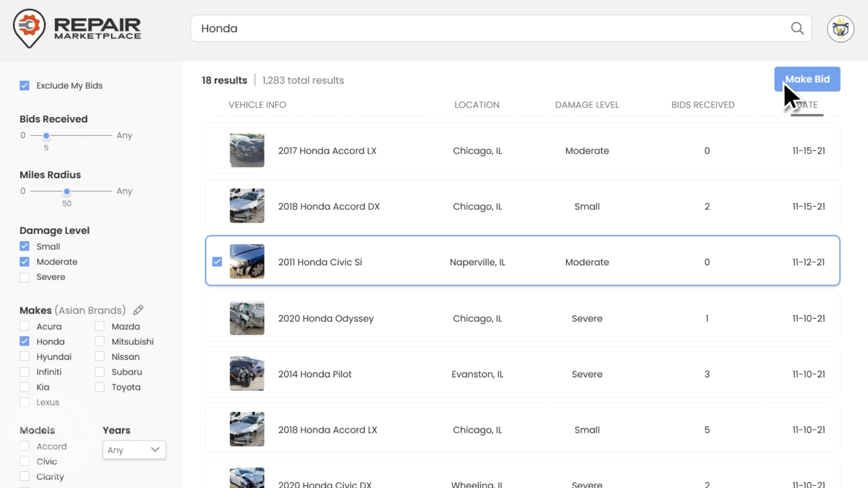Check the Toyota make
868x488 pixels.
click(x=99, y=387)
